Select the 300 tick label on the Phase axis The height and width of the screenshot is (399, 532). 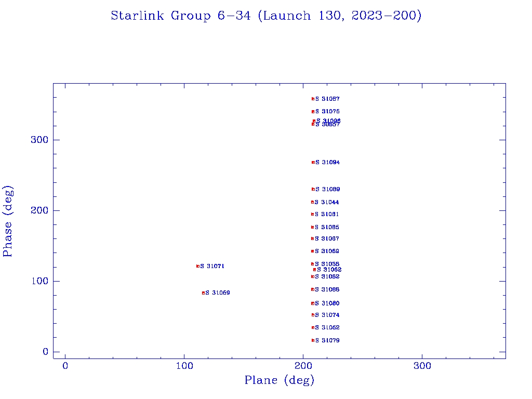(x=39, y=140)
